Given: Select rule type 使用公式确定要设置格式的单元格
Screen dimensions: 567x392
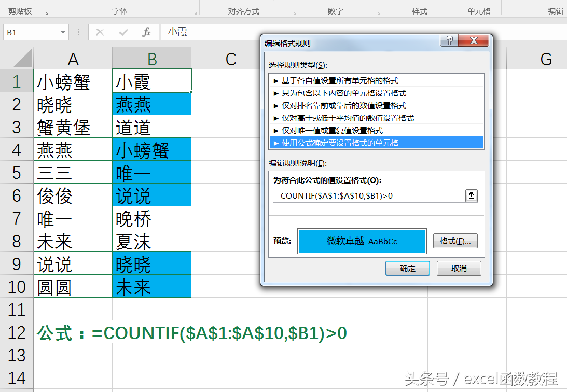Looking at the screenshot, I should 377,143.
